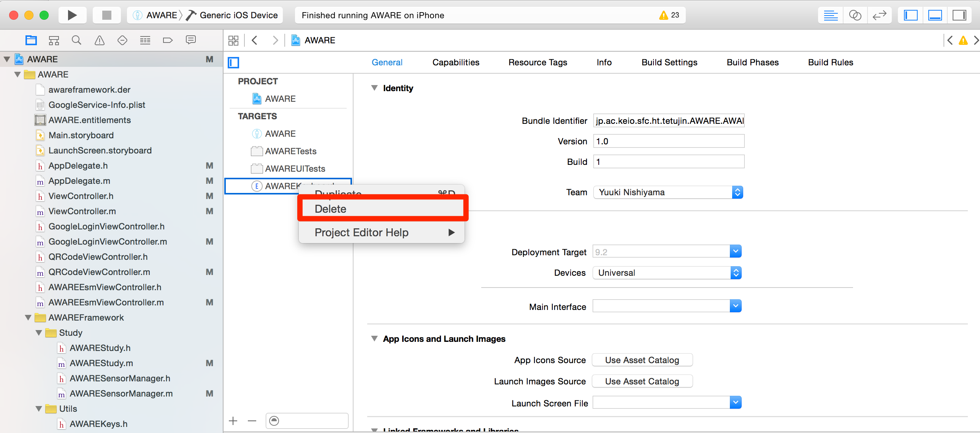Collapse the Study folder
The height and width of the screenshot is (433, 980).
click(x=39, y=333)
